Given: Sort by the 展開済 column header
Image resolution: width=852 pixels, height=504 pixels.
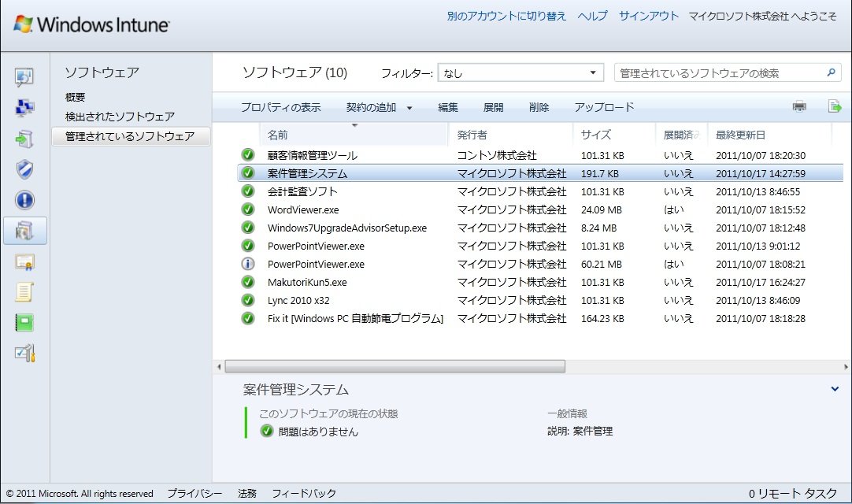Looking at the screenshot, I should click(x=681, y=135).
